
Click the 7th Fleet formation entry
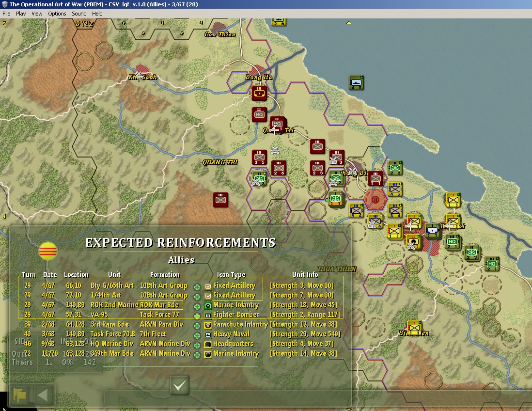[x=153, y=334]
